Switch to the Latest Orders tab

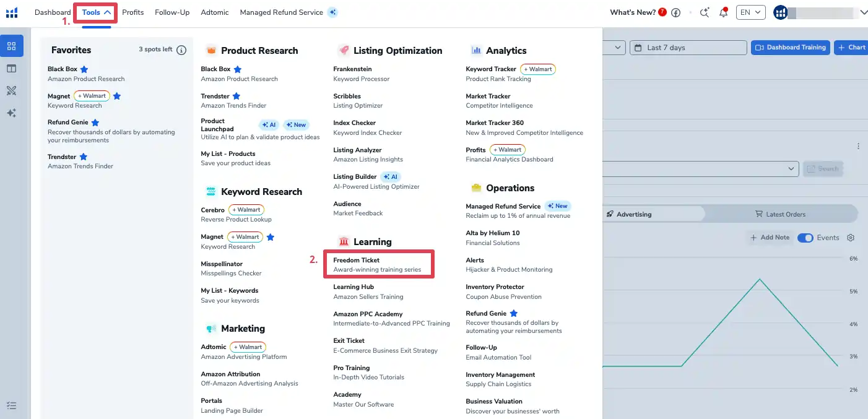coord(780,214)
